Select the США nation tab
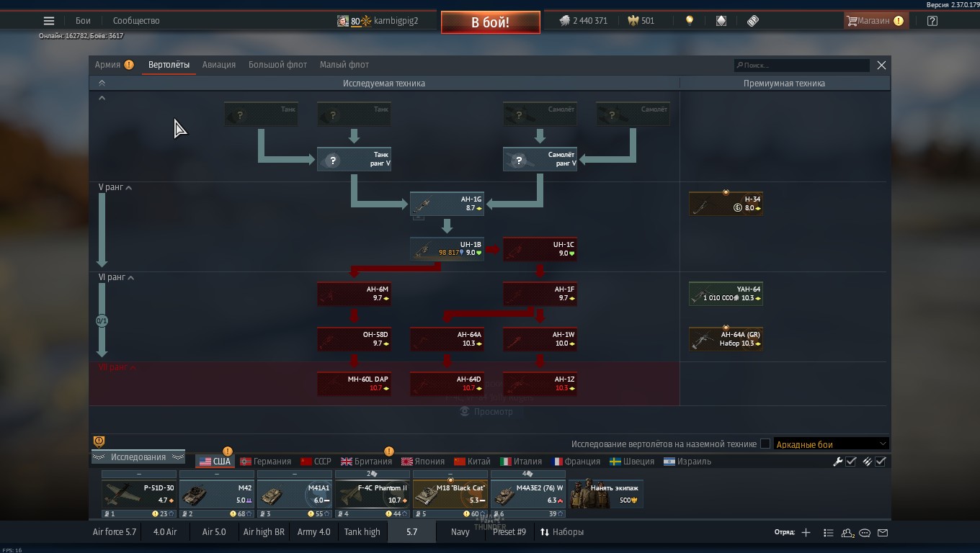 coord(215,462)
